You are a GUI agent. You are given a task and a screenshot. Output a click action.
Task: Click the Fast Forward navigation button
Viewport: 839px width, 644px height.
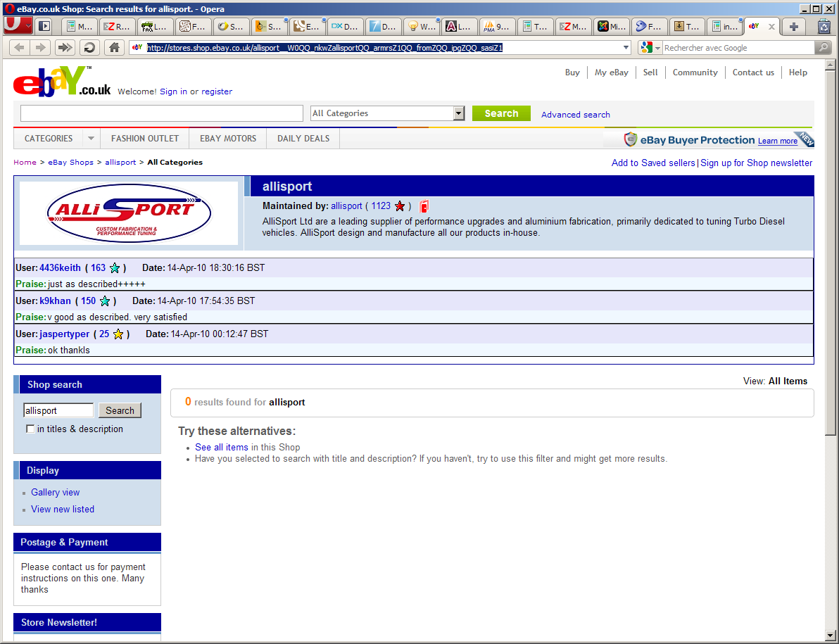point(65,48)
